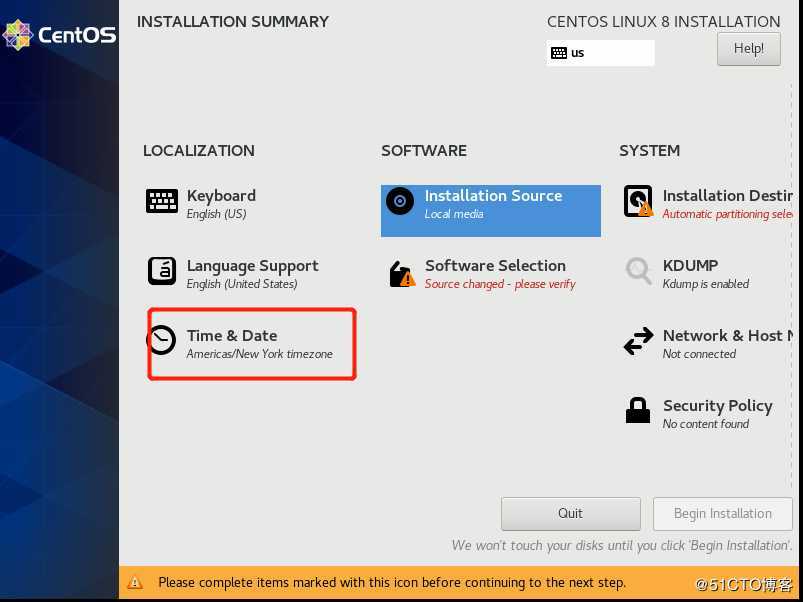Click 'Local media' subtitle text
This screenshot has width=803, height=602.
click(x=454, y=214)
